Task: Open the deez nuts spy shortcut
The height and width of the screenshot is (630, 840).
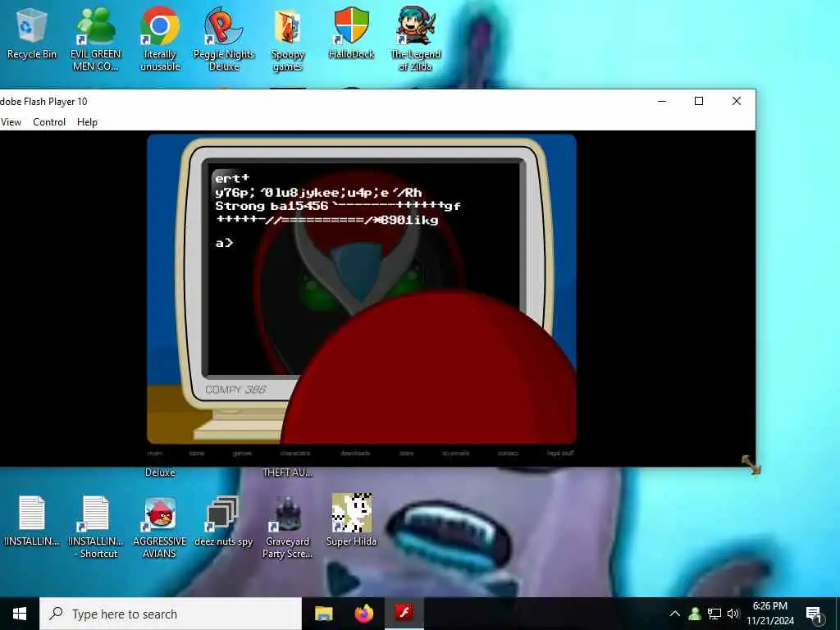Action: pyautogui.click(x=223, y=521)
